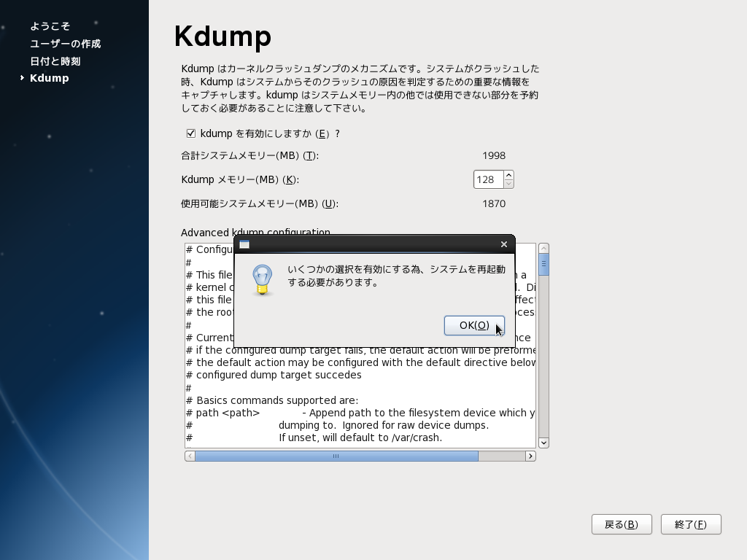Select the Kdump step in the sidebar
This screenshot has height=560, width=747.
coord(49,78)
